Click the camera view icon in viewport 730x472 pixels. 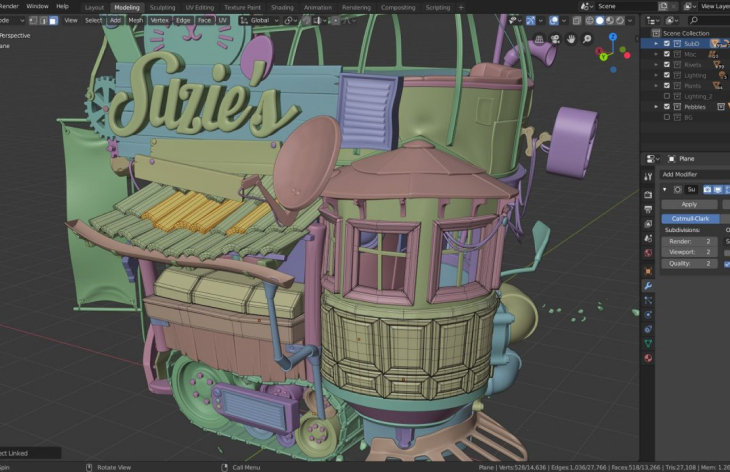coord(555,39)
